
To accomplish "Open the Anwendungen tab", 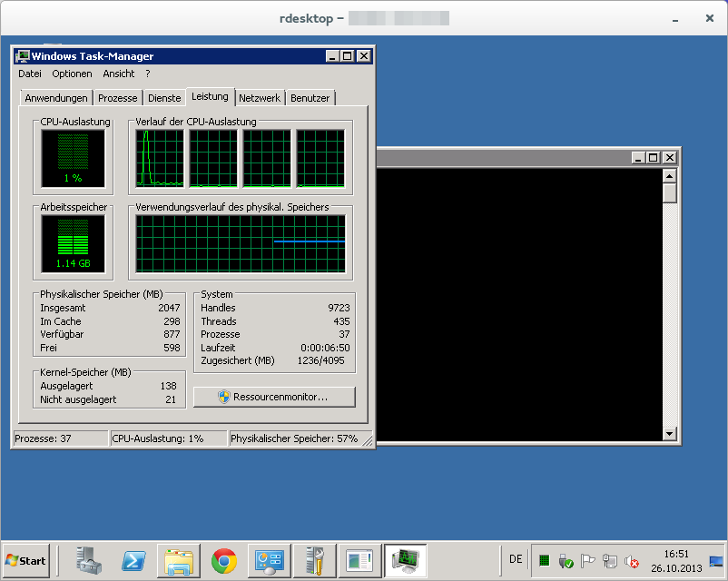I will click(56, 98).
